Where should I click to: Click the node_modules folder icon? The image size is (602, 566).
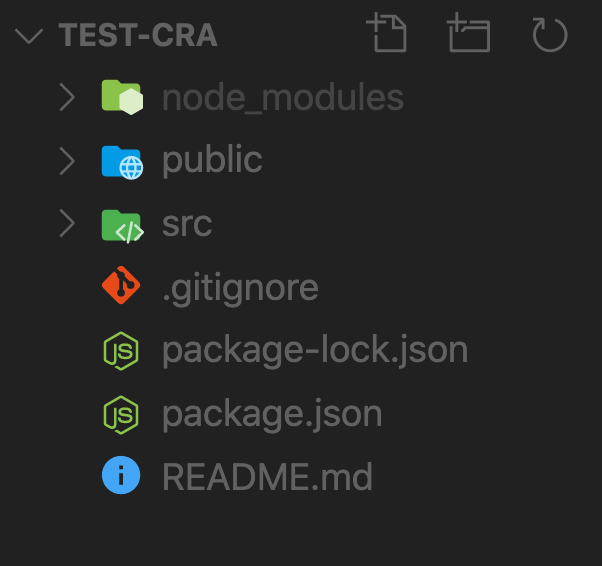(122, 97)
